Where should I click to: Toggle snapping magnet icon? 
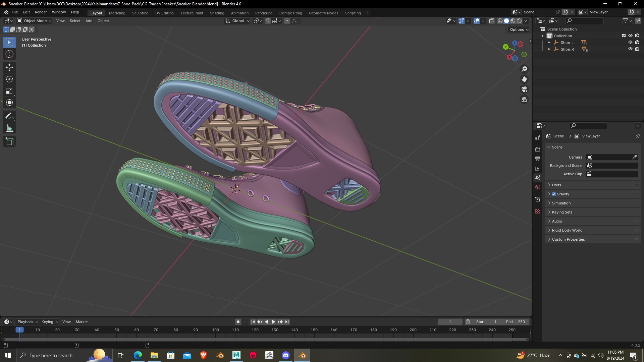tap(268, 21)
